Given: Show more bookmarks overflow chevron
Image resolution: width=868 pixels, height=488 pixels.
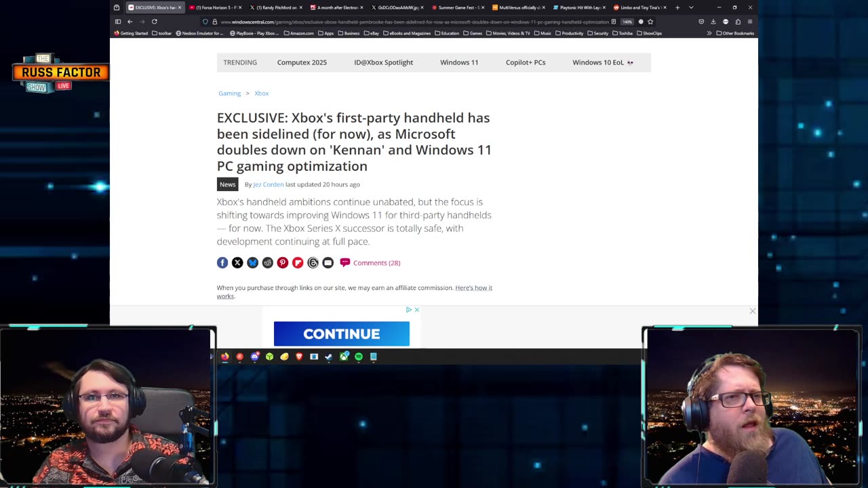Looking at the screenshot, I should (709, 33).
